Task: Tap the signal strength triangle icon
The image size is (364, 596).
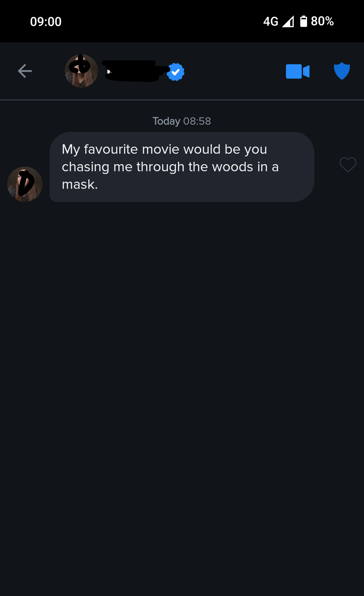Action: pyautogui.click(x=288, y=22)
